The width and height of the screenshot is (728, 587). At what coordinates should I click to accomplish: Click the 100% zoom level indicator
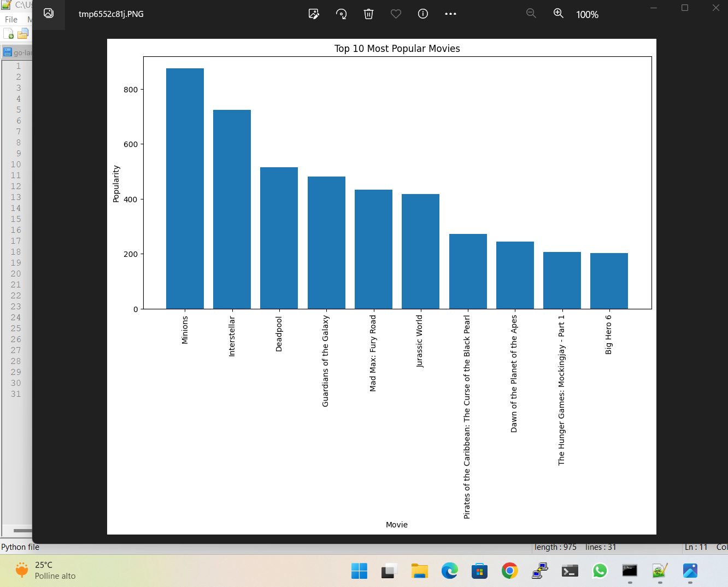[587, 14]
